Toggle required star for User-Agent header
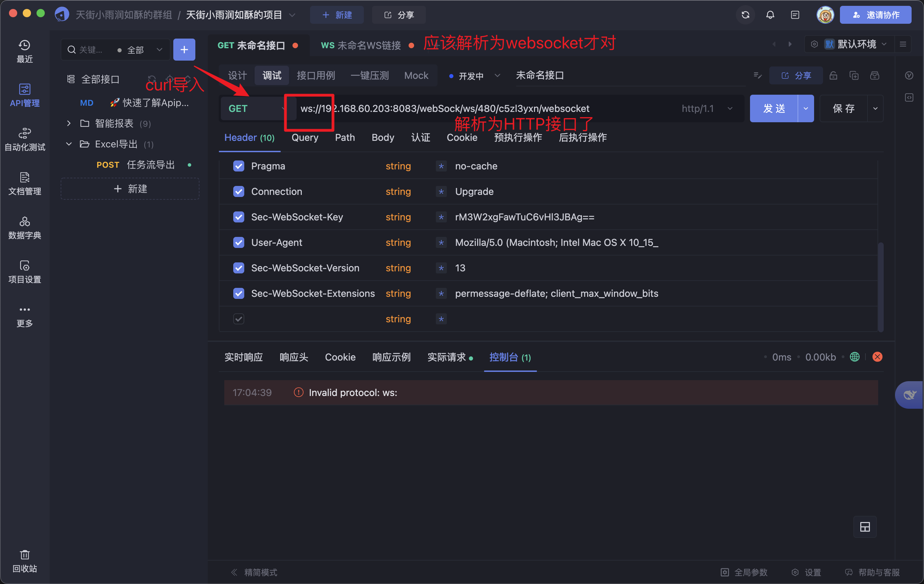The width and height of the screenshot is (924, 584). [441, 242]
